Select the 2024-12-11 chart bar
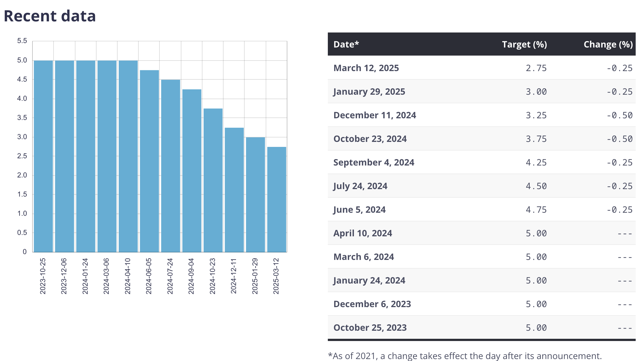This screenshot has height=361, width=644. point(234,190)
